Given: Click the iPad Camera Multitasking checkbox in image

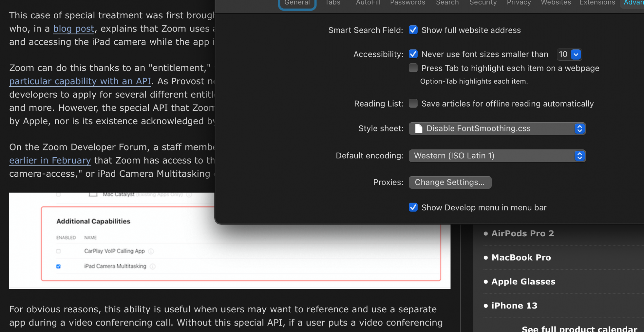Looking at the screenshot, I should click(x=58, y=266).
